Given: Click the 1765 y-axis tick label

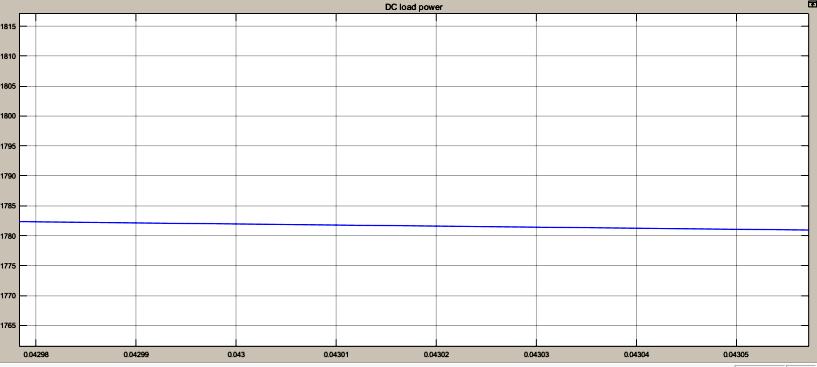Looking at the screenshot, I should click(x=8, y=326).
